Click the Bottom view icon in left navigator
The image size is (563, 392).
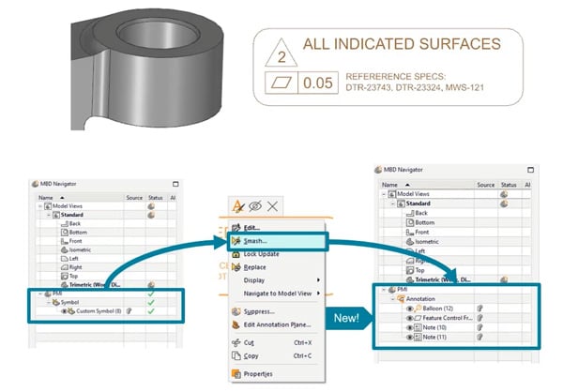pos(64,233)
